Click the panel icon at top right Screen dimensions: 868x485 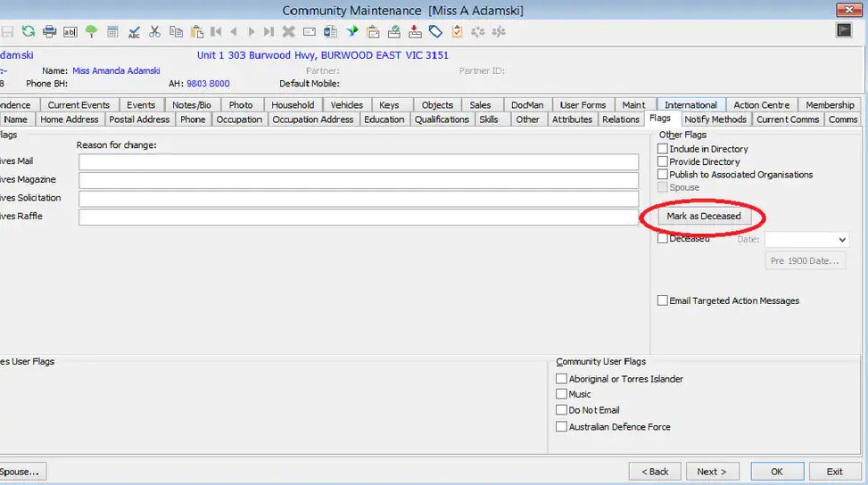pyautogui.click(x=844, y=30)
